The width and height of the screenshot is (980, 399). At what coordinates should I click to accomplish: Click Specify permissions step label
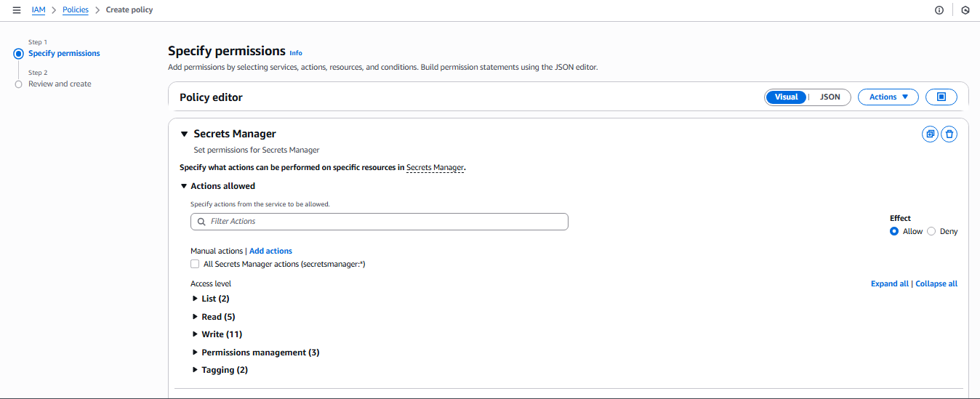click(64, 54)
